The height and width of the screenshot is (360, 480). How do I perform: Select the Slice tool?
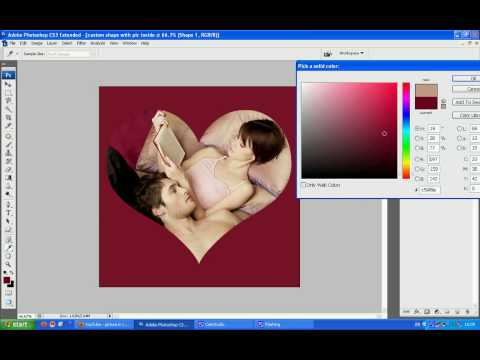tap(8, 126)
